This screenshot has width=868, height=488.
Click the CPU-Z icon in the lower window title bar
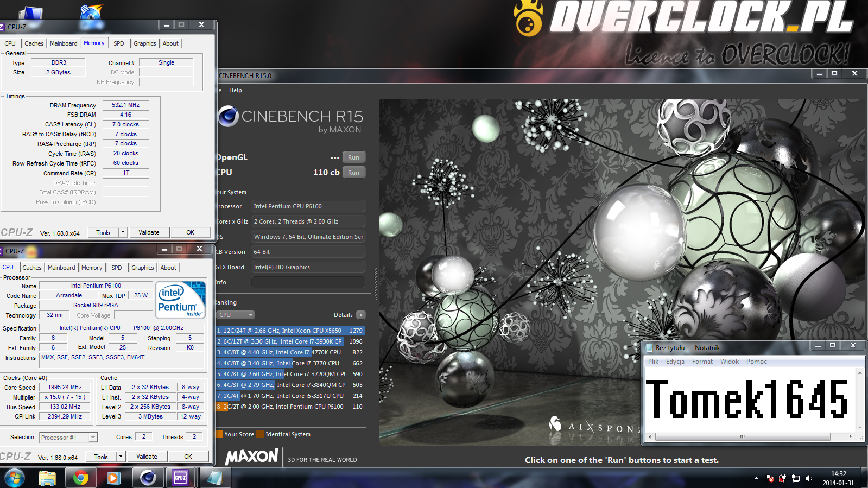point(2,251)
